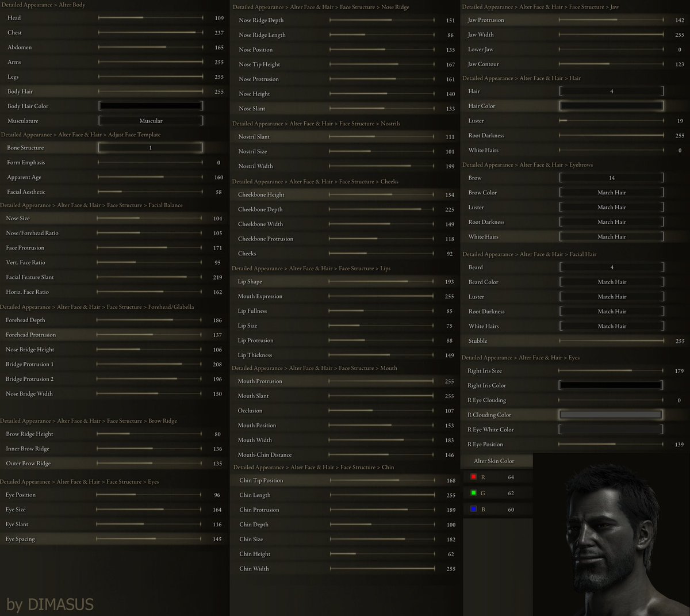Adjust the Lip Shape slider

click(x=381, y=282)
